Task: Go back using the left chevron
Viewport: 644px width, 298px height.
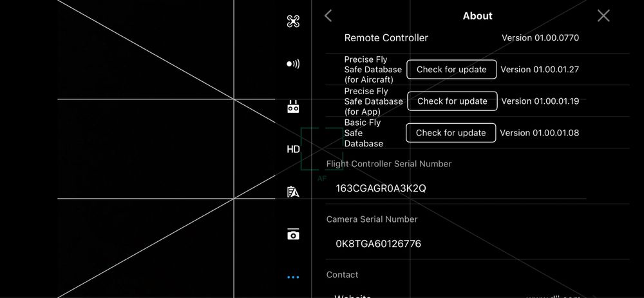Action: pos(328,15)
